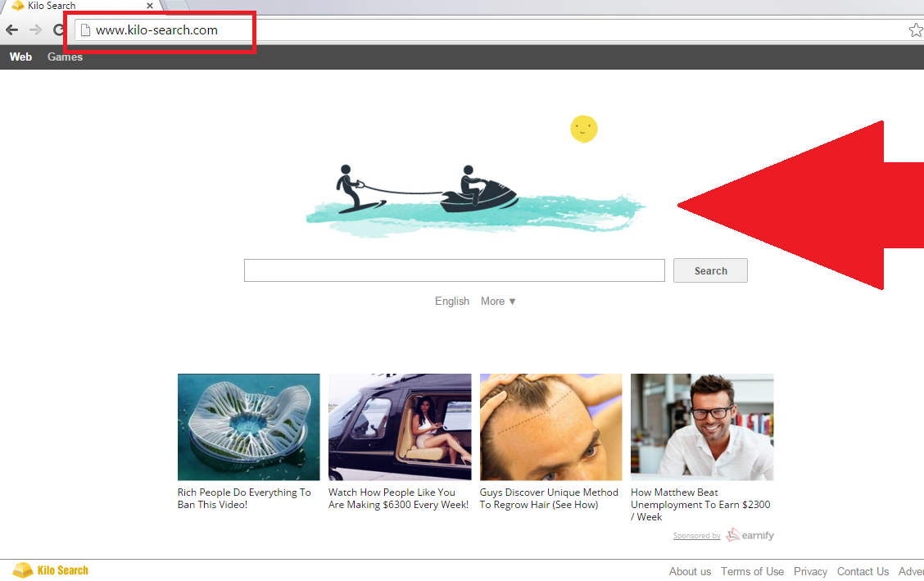Select the Web tab
The height and width of the screenshot is (581, 924).
point(20,57)
